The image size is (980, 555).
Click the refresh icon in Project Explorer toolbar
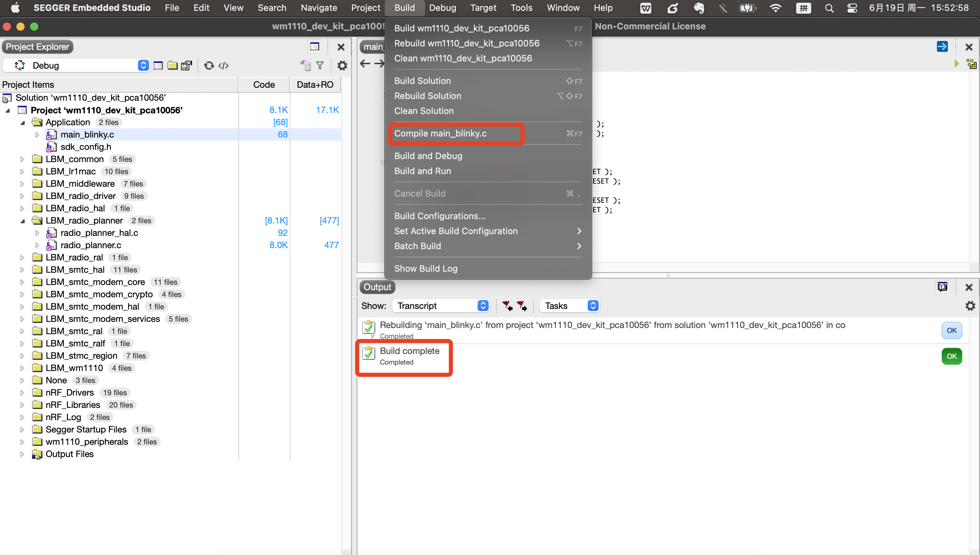[208, 65]
